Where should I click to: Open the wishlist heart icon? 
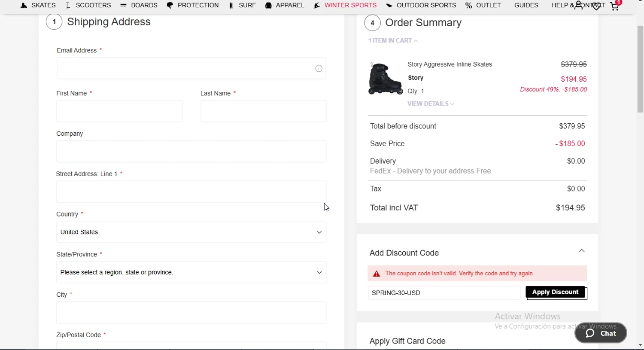click(x=596, y=6)
